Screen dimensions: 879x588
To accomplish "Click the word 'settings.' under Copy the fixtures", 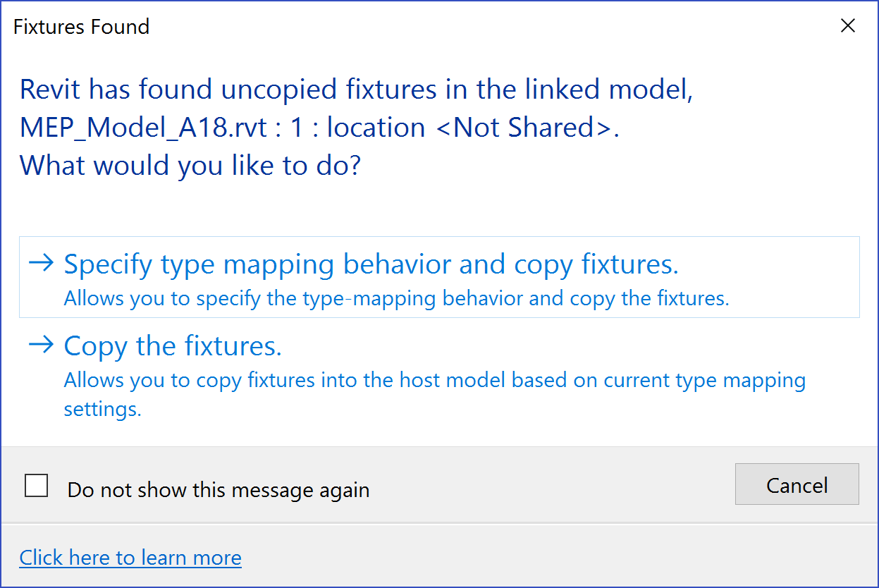I will click(103, 409).
